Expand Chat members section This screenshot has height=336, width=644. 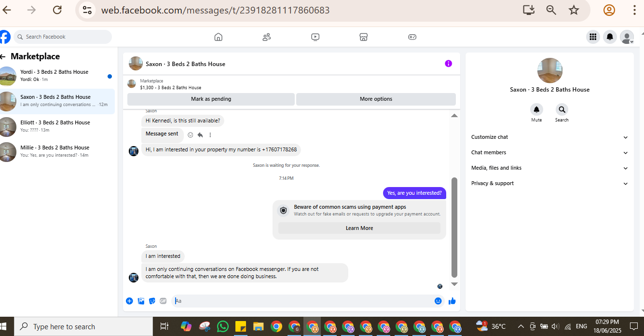[x=549, y=152]
